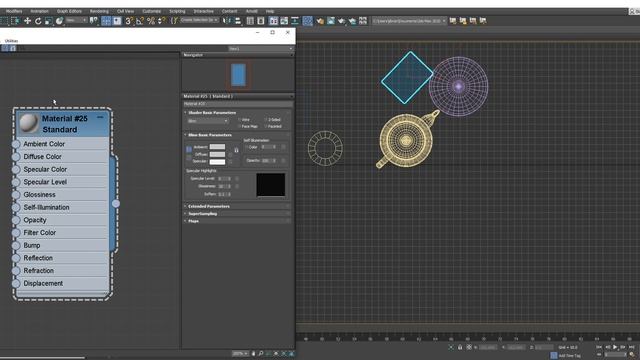Click the material node output socket
Screen dimensions: 640x360
(x=116, y=203)
